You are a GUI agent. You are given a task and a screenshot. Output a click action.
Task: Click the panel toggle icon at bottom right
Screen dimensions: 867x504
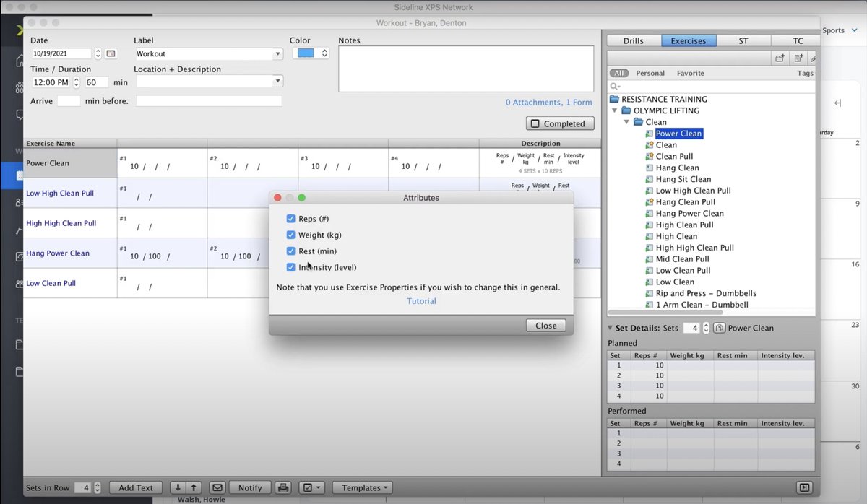805,487
